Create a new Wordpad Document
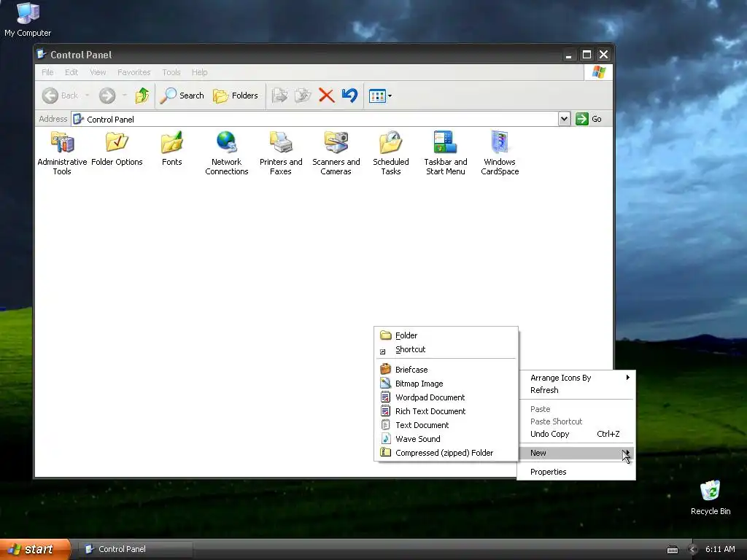This screenshot has height=560, width=747. [x=446, y=397]
